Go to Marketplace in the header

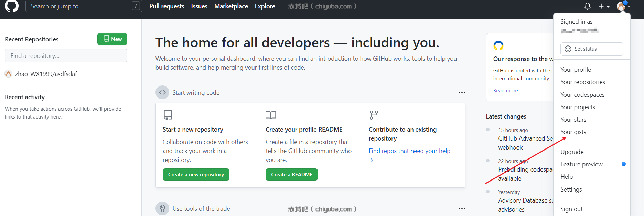click(x=231, y=6)
